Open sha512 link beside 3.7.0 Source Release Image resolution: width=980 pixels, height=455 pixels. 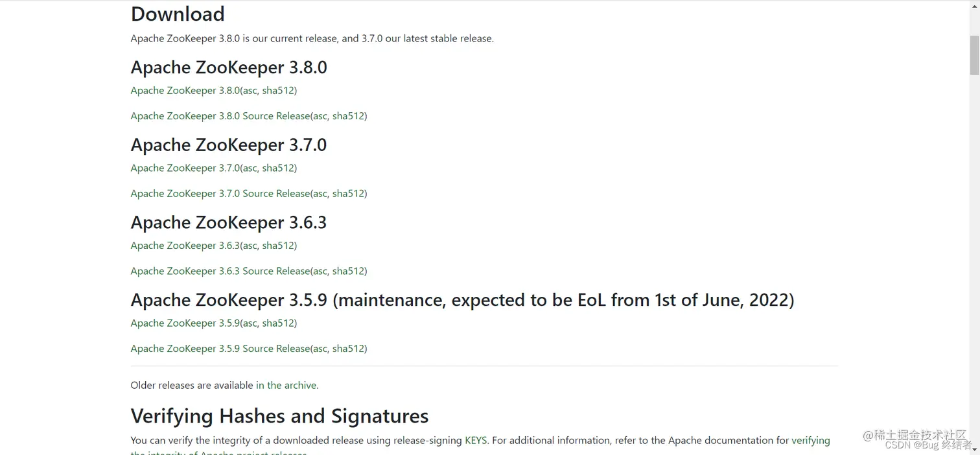coord(348,194)
